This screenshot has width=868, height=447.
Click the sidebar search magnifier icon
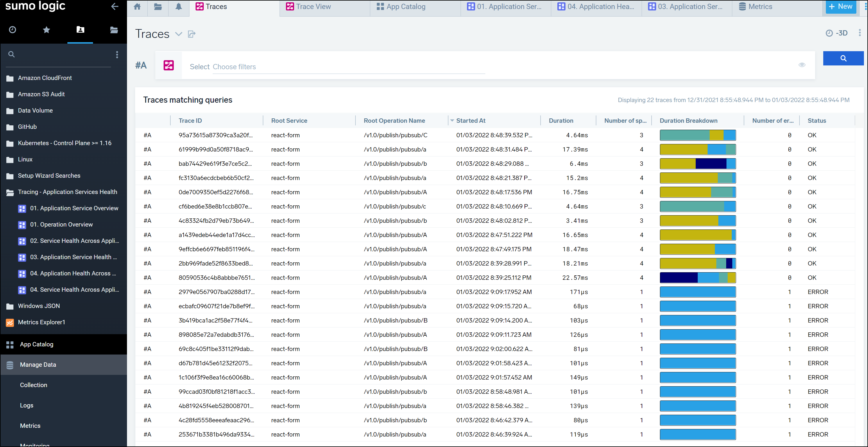(x=11, y=54)
